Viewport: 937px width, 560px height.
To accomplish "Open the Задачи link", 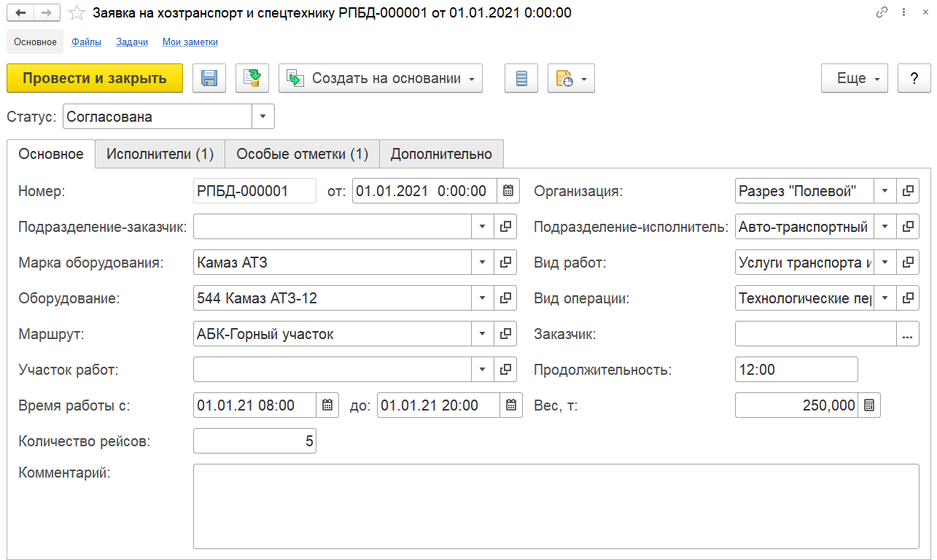I will coord(132,42).
